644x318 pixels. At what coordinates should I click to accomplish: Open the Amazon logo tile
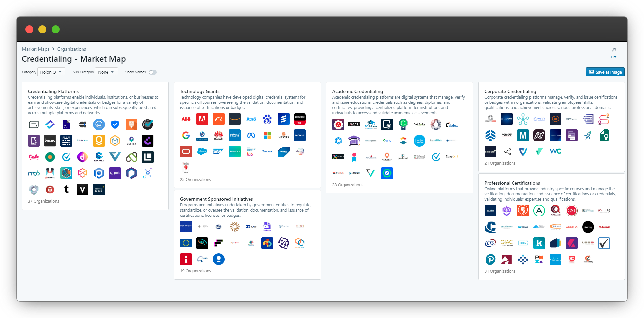pyautogui.click(x=235, y=119)
